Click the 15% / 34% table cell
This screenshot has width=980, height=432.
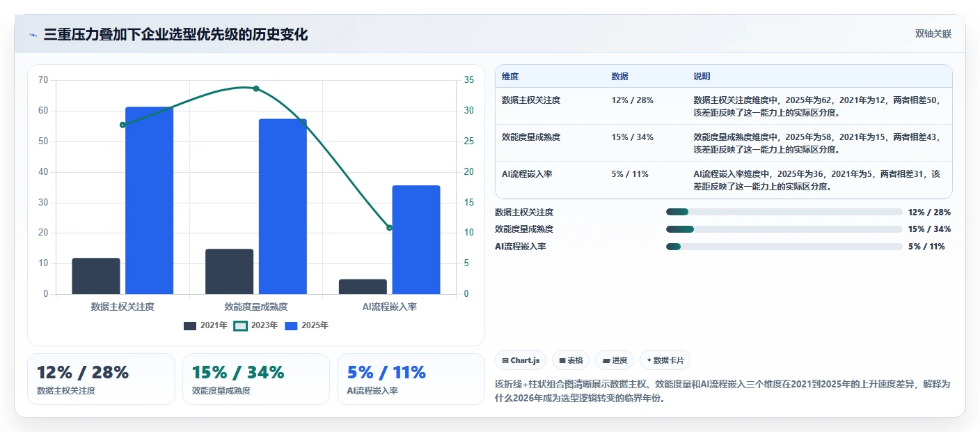632,137
